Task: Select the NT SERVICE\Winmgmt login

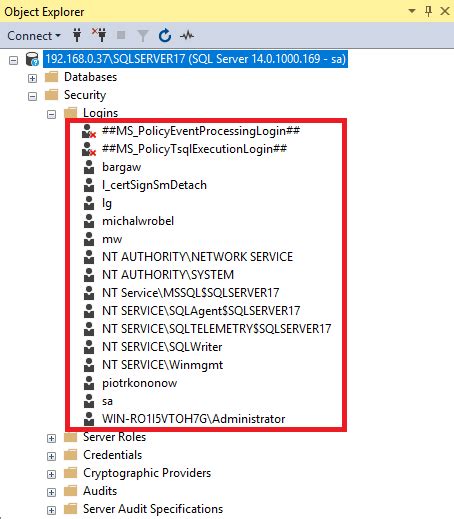Action: tap(162, 365)
